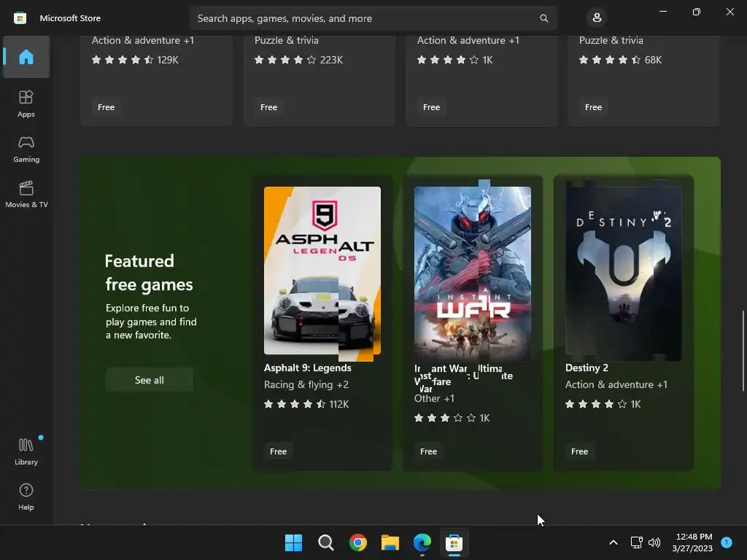Click Free on the 68K-rated card
The height and width of the screenshot is (560, 747).
[x=593, y=107]
